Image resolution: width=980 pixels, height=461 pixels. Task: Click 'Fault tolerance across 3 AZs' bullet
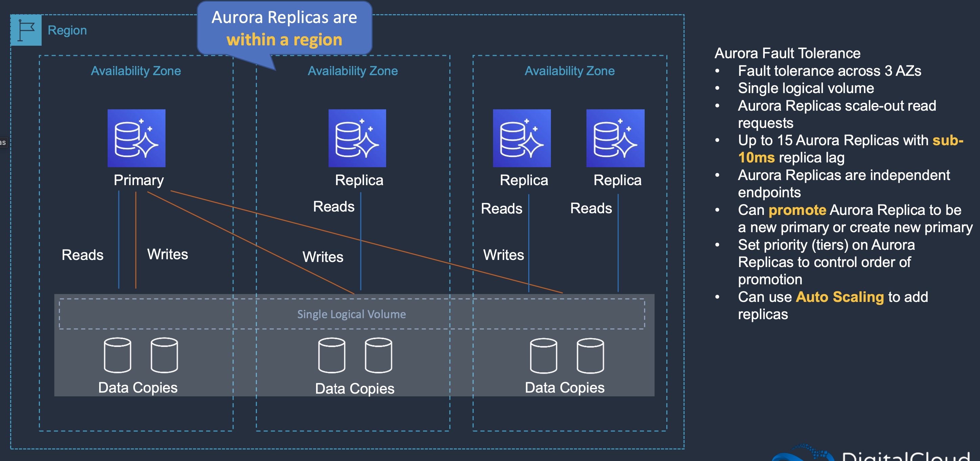(x=829, y=71)
